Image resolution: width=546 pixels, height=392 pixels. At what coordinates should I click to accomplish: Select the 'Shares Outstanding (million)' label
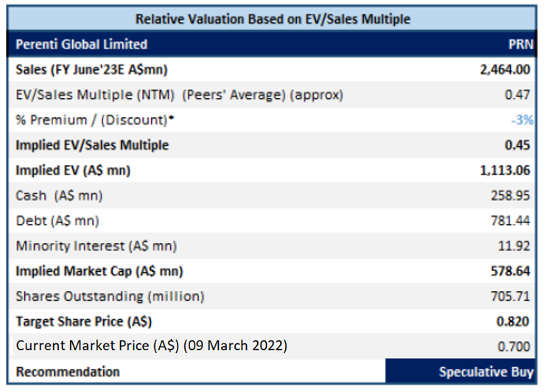tap(110, 296)
